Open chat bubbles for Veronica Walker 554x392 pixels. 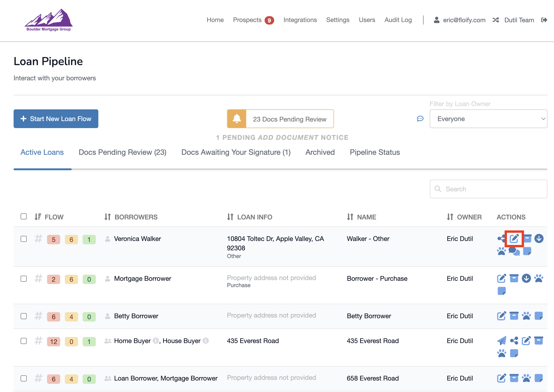pyautogui.click(x=514, y=251)
